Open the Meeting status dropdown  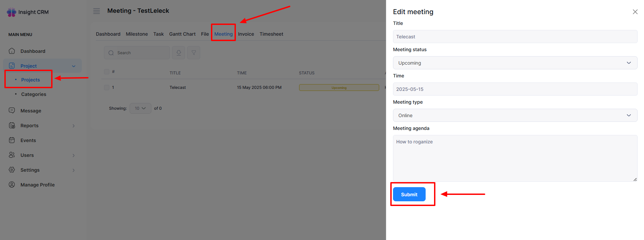pos(515,63)
